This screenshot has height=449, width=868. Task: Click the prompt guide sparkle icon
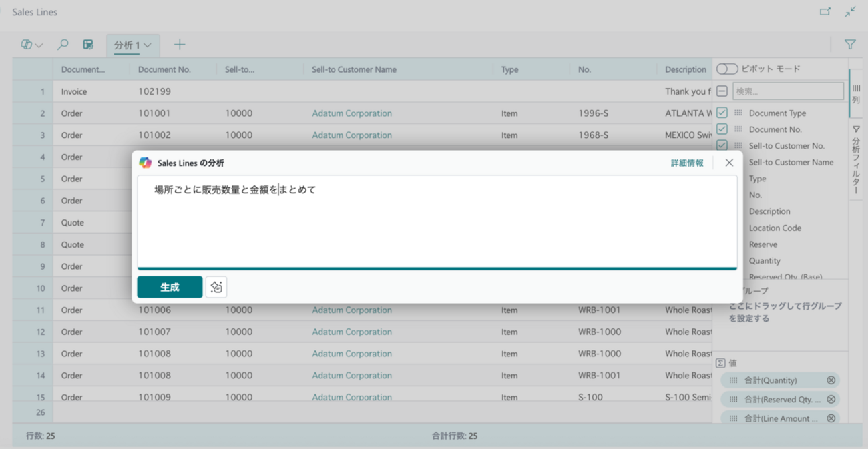click(x=216, y=287)
